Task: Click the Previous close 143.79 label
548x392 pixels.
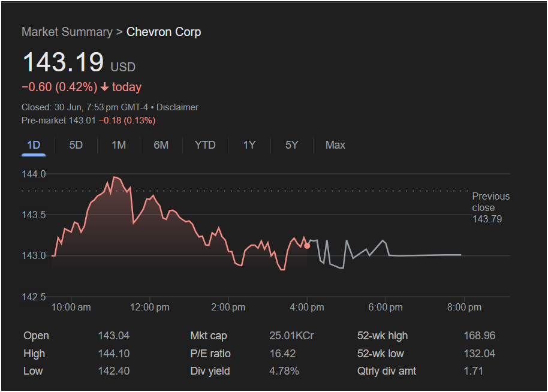Action: coord(490,207)
